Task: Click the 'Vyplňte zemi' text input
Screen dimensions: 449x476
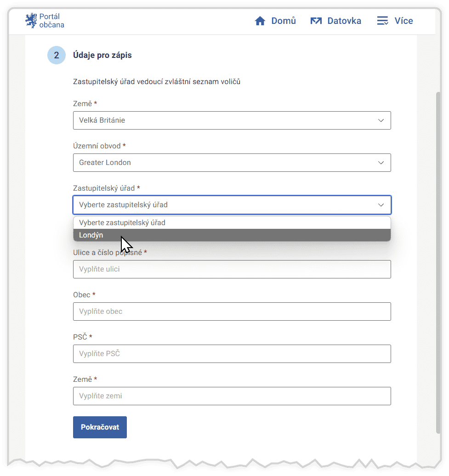Action: coord(232,396)
